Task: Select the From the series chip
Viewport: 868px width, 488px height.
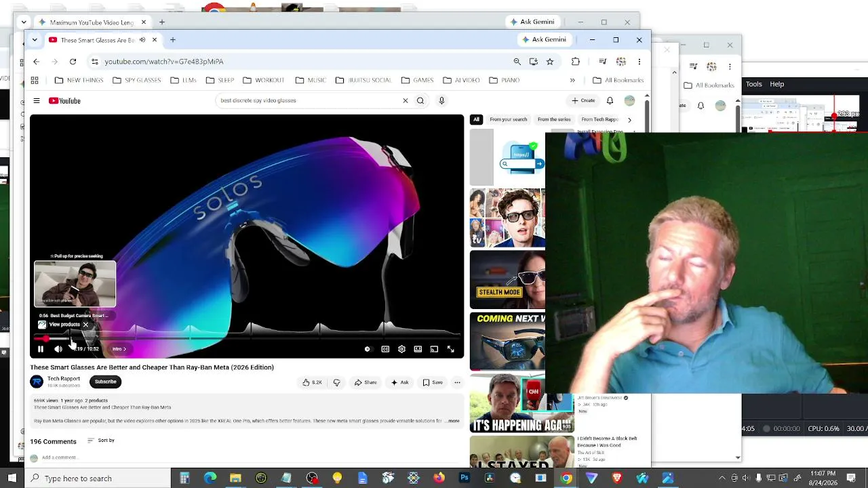Action: [554, 119]
